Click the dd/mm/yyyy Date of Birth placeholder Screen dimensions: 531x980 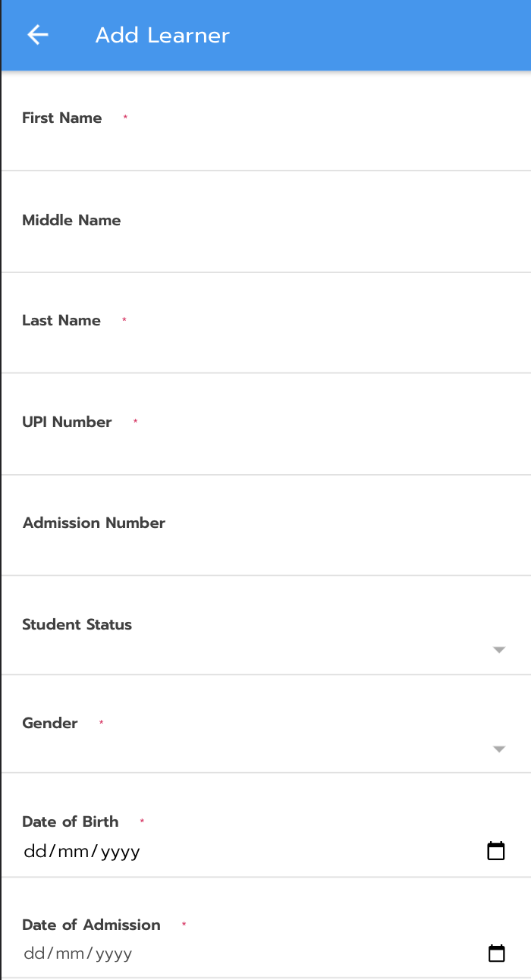point(82,850)
